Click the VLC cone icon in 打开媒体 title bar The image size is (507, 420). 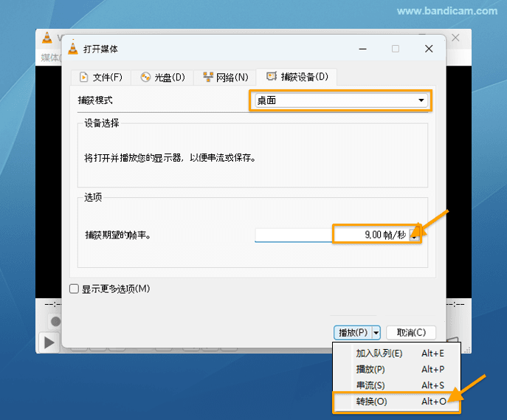(x=73, y=48)
